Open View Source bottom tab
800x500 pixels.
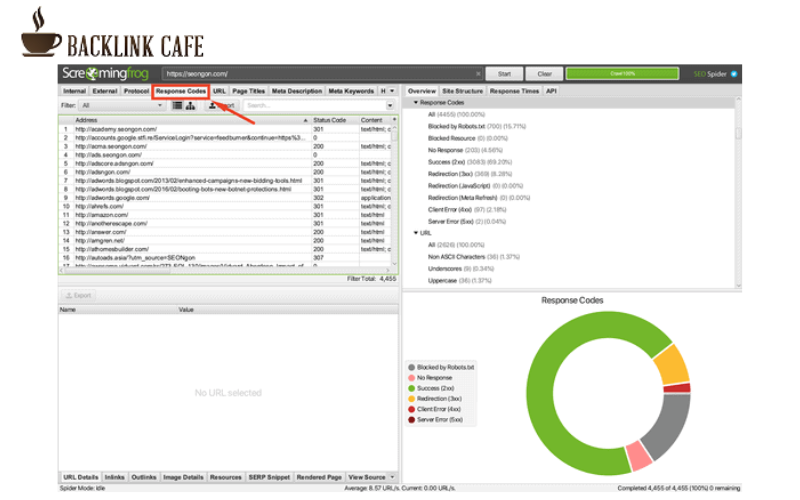coord(367,477)
